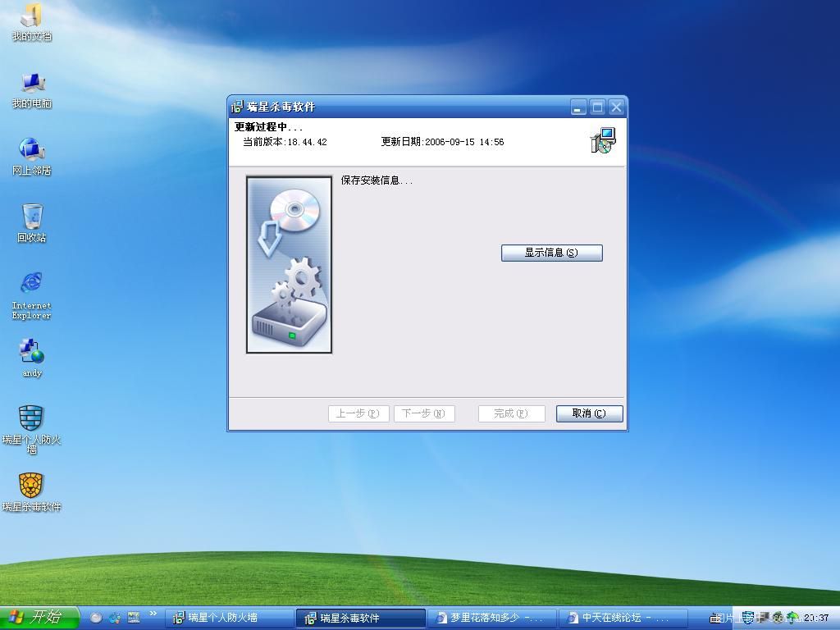Open the 我的文档 desktop icon
The height and width of the screenshot is (630, 840).
[x=31, y=22]
